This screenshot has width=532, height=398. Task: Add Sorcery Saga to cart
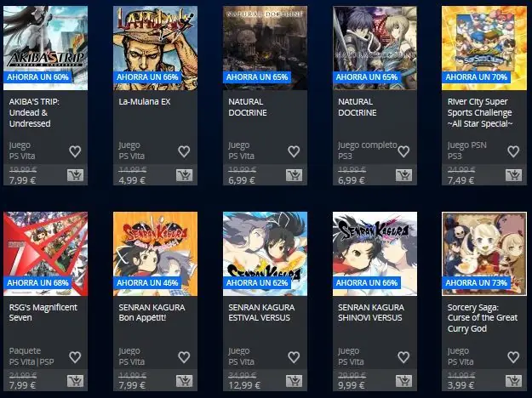(x=513, y=381)
